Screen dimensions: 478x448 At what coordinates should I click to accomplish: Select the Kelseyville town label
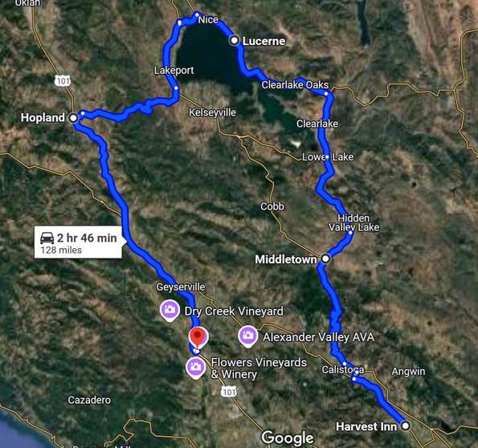(x=212, y=112)
